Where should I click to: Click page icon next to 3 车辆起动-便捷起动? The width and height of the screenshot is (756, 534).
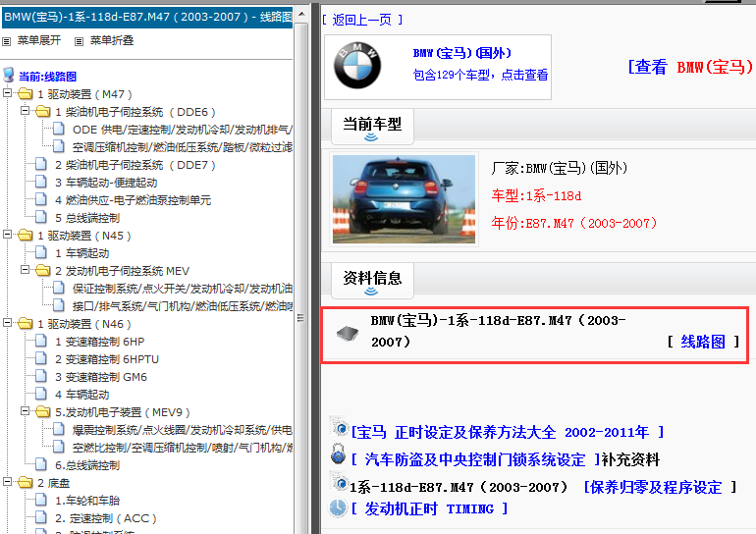pyautogui.click(x=41, y=182)
